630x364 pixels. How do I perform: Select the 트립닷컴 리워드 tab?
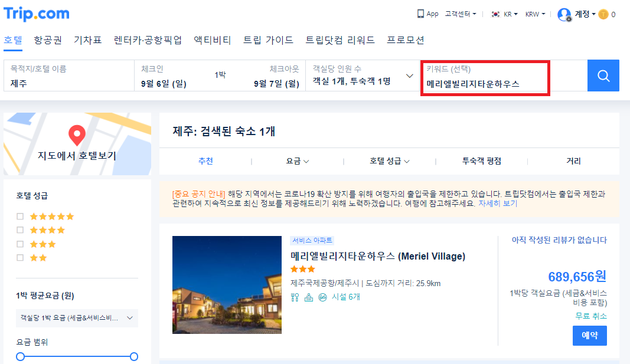[x=340, y=40]
